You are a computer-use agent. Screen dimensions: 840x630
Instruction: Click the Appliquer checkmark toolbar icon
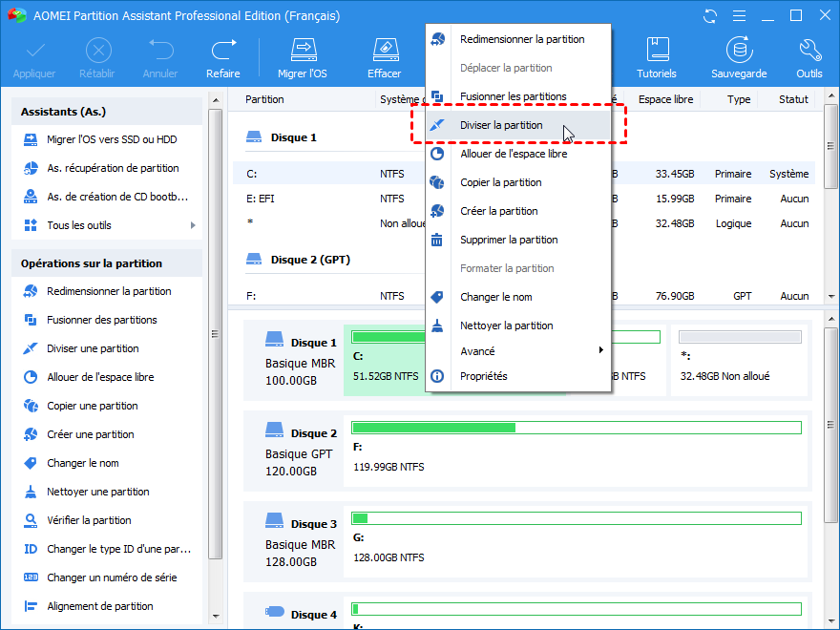click(34, 52)
